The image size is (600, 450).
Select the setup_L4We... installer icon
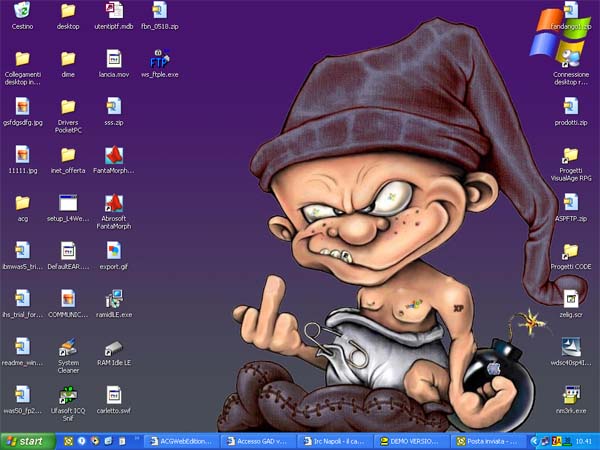pyautogui.click(x=68, y=203)
